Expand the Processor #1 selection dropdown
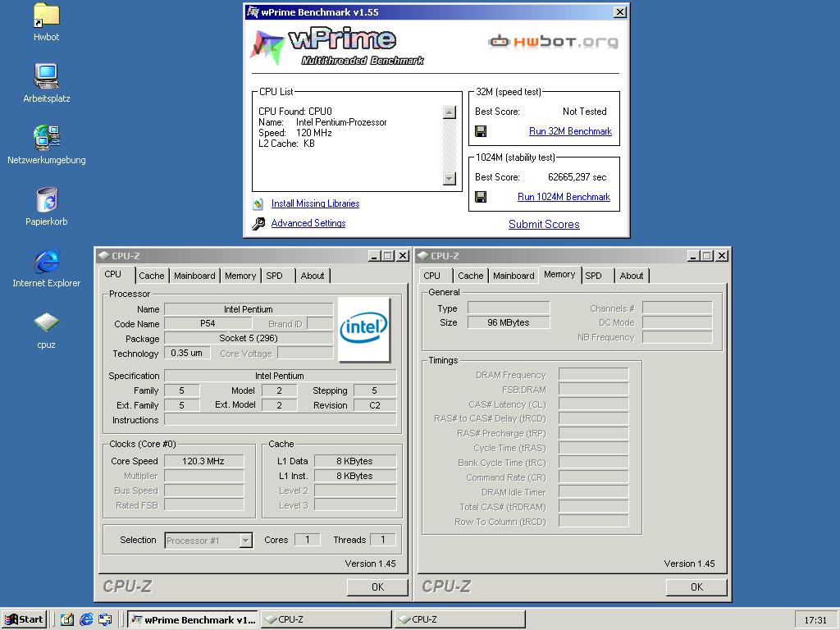This screenshot has height=630, width=840. click(x=246, y=540)
